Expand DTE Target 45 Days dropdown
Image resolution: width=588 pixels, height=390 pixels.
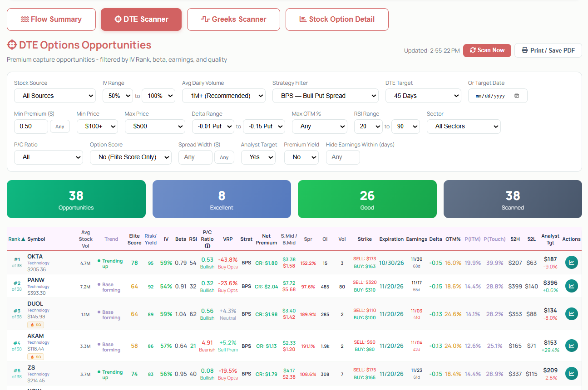tap(423, 96)
